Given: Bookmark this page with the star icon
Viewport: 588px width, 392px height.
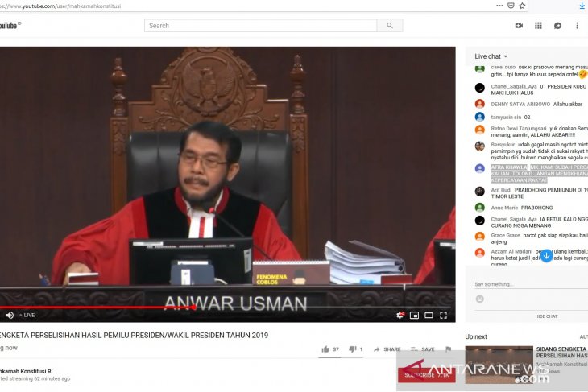Looking at the screenshot, I should [x=522, y=6].
